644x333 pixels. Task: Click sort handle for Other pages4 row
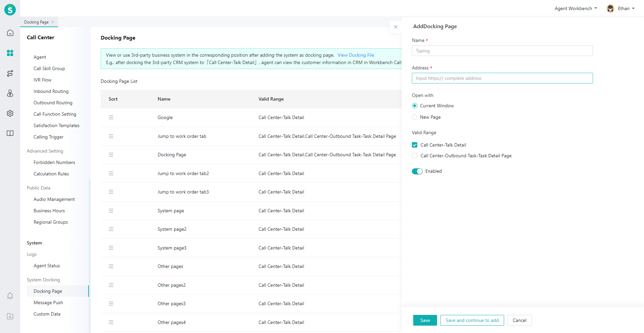point(111,322)
